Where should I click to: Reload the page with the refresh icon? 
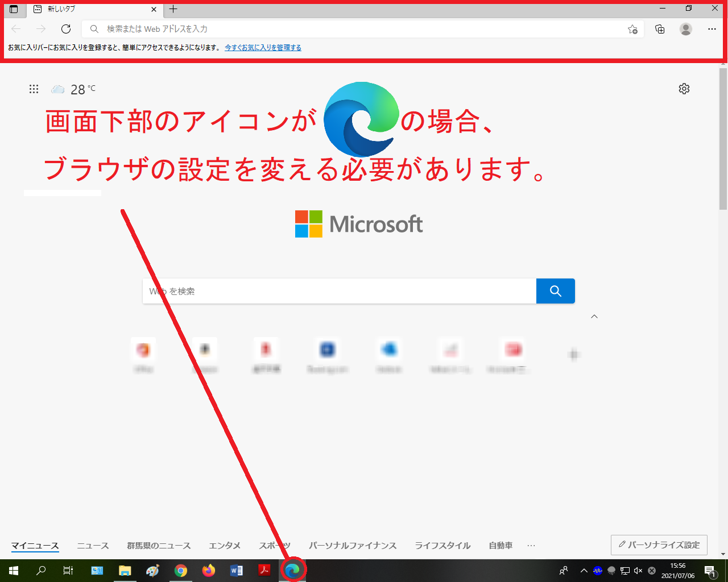pyautogui.click(x=66, y=29)
